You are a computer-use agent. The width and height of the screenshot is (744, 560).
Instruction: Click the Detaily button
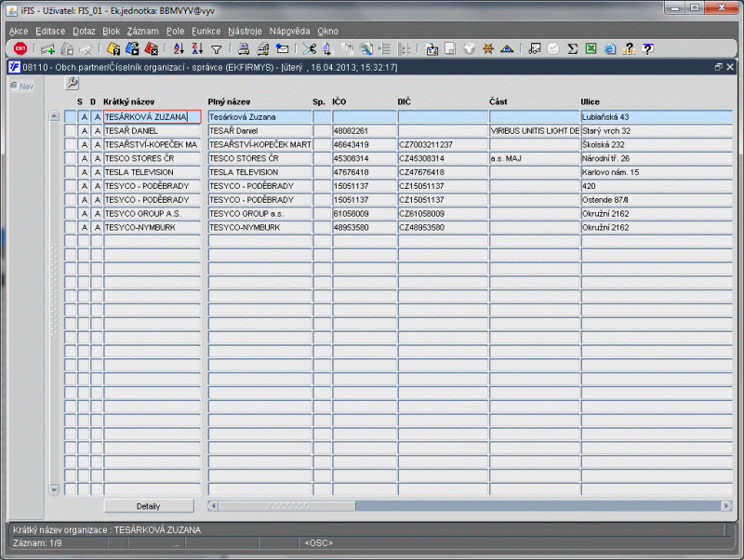coord(149,506)
